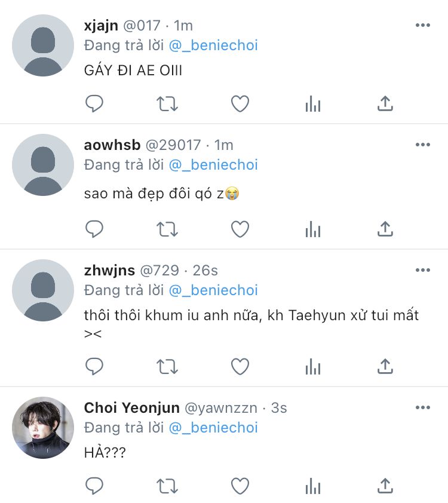Retweet the xjajn tweet
448x503 pixels.
(x=167, y=104)
